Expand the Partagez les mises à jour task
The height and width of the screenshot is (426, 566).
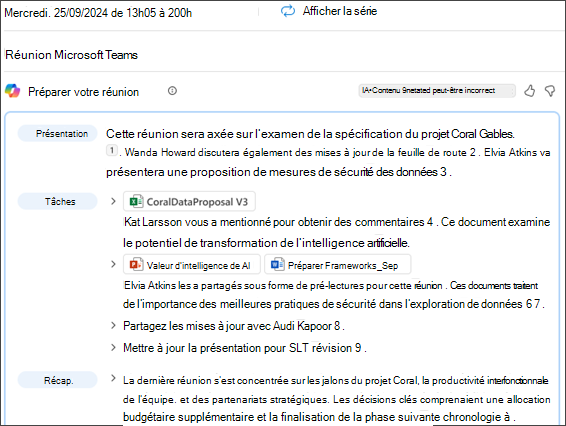113,325
